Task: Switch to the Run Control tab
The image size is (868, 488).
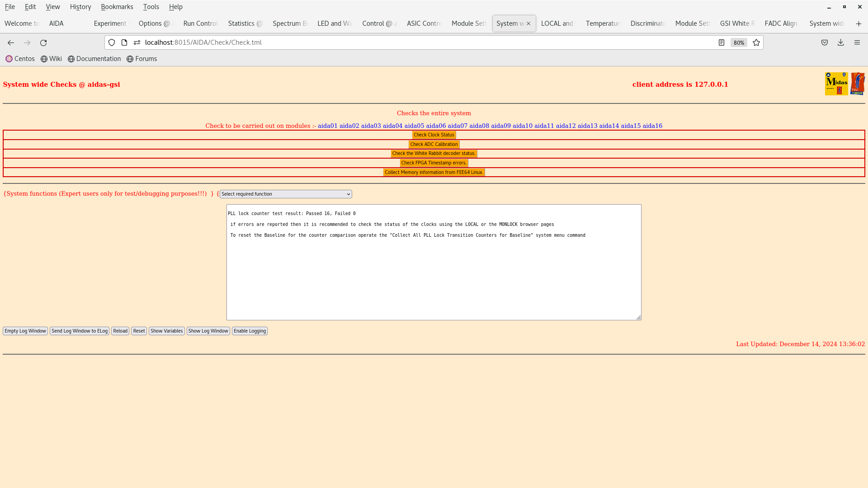Action: [x=200, y=23]
